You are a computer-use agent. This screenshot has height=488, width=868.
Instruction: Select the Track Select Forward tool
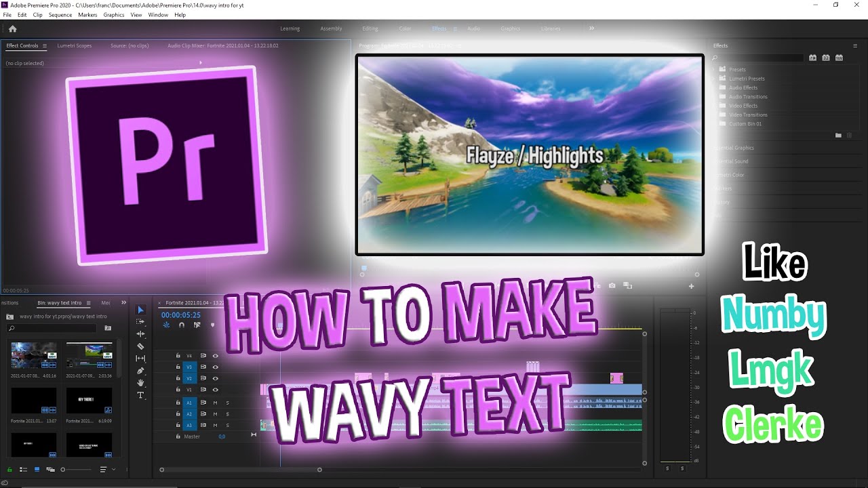[141, 322]
